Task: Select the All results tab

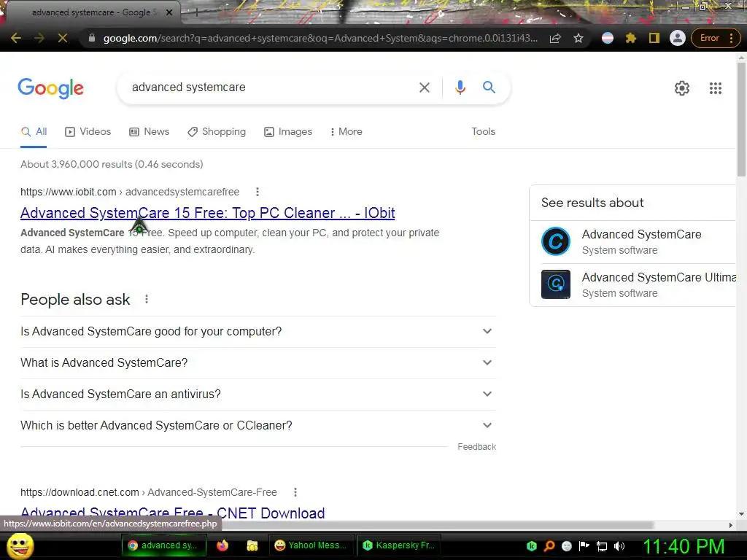Action: [34, 132]
